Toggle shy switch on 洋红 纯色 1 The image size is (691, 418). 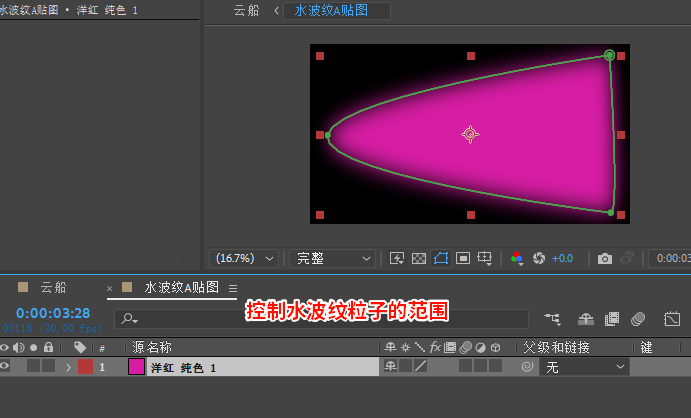[x=390, y=366]
